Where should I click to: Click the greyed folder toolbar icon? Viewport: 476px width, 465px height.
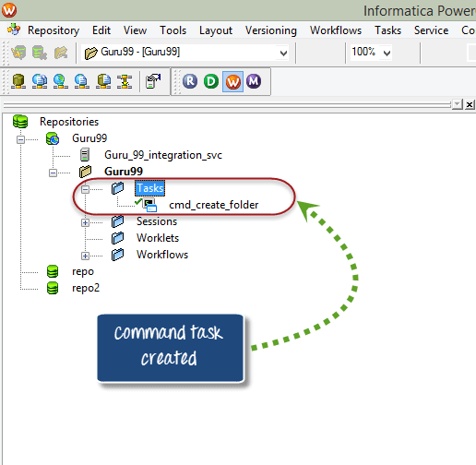point(61,53)
